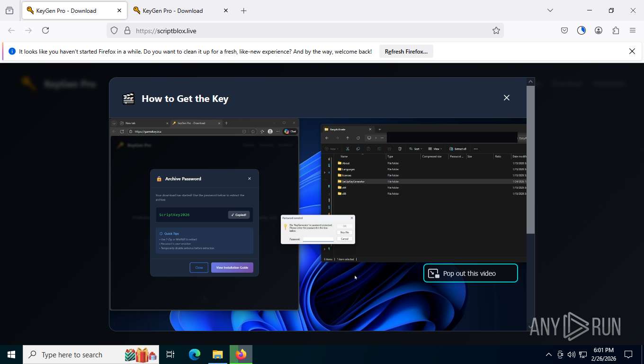Open Firefox account menu
This screenshot has height=364, width=644.
[x=599, y=30]
